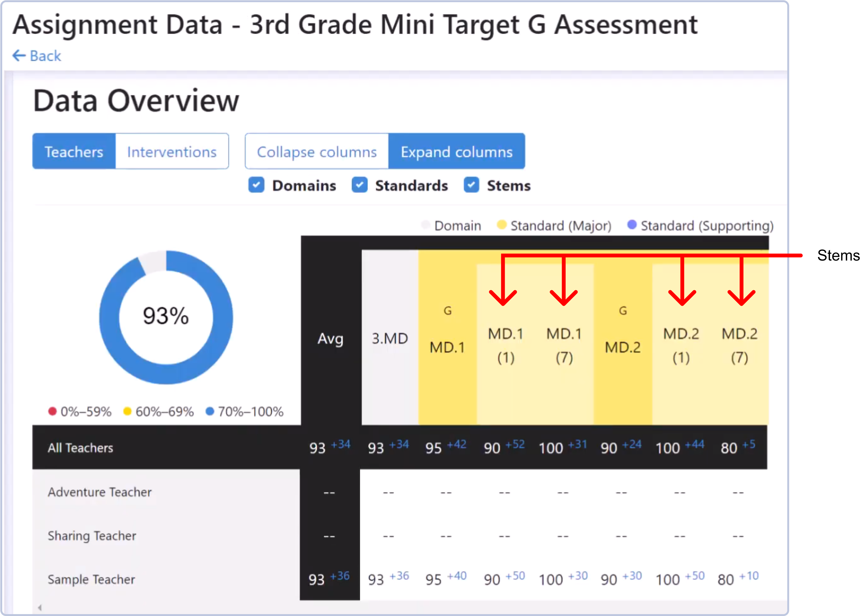Click All Teachers value 90 +24

pyautogui.click(x=621, y=447)
